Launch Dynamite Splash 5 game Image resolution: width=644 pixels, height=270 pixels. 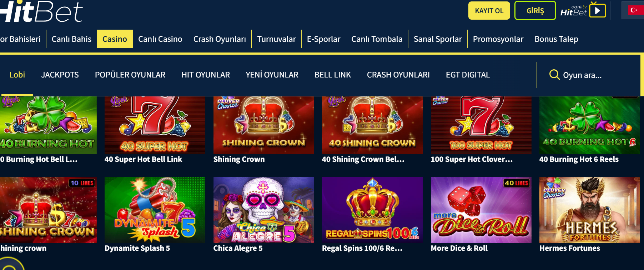(155, 210)
